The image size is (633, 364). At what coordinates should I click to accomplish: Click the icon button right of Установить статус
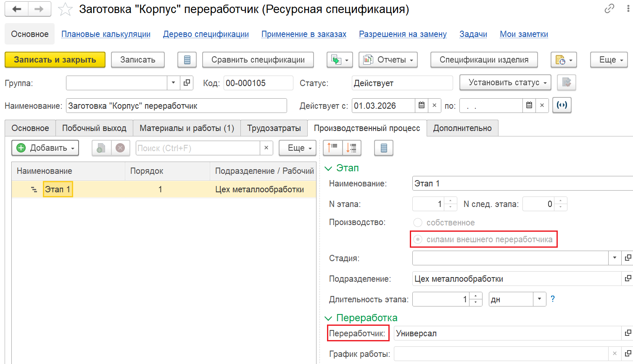click(566, 82)
